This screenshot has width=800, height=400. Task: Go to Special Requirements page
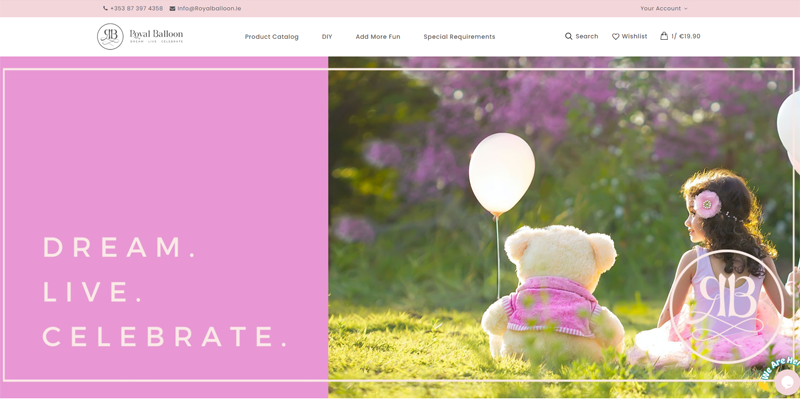coord(459,37)
